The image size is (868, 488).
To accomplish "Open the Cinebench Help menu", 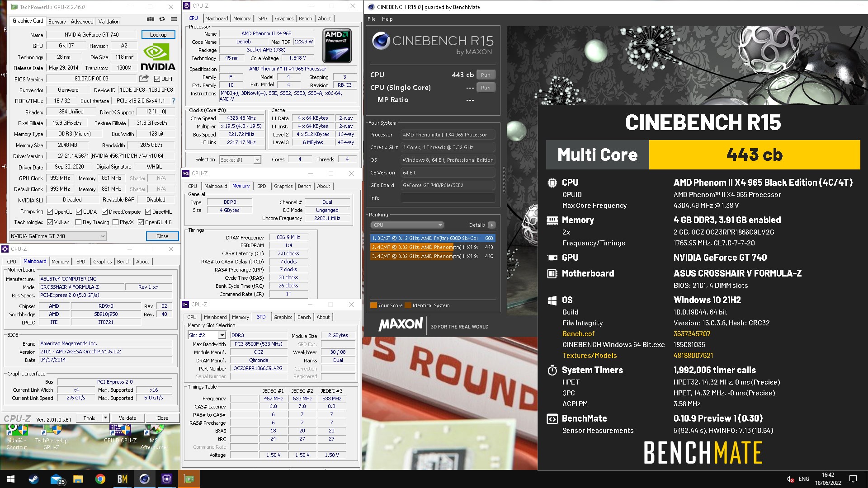I will click(387, 19).
